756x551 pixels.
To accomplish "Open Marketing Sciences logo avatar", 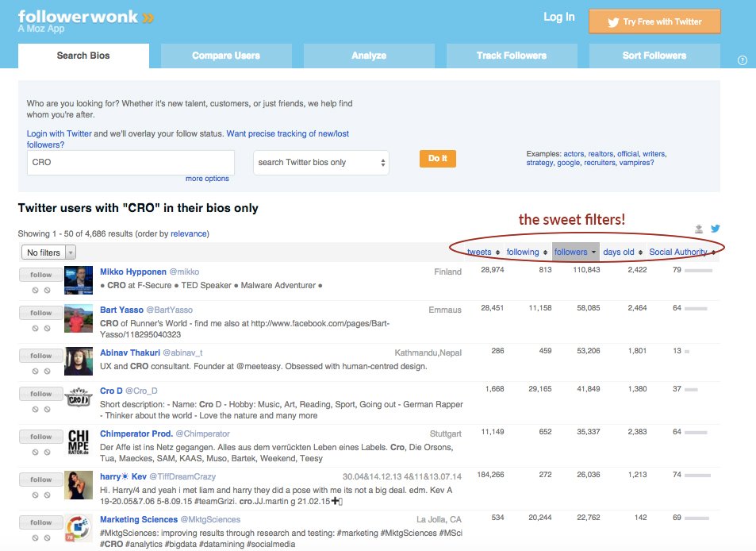I will (79, 528).
